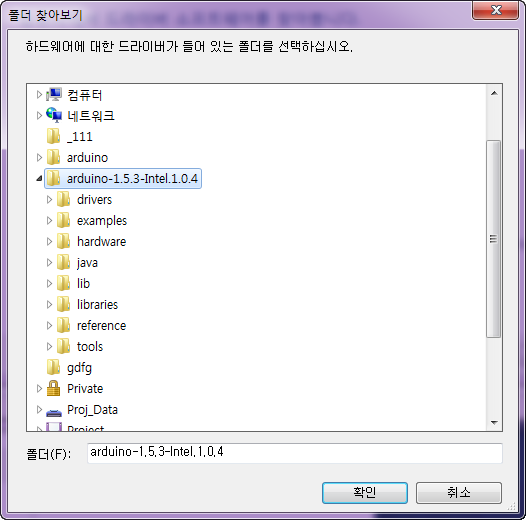Select the _111 folder icon
The image size is (526, 520).
[53, 136]
